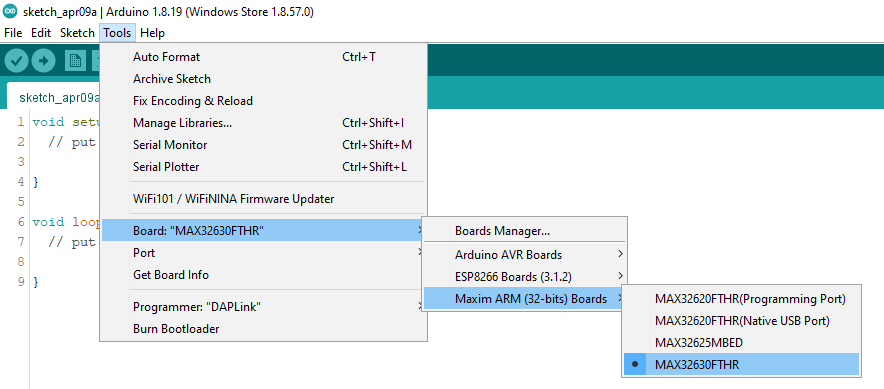Viewport: 884px width, 389px height.
Task: Choose Fix Encoding & Reload
Action: 263,101
